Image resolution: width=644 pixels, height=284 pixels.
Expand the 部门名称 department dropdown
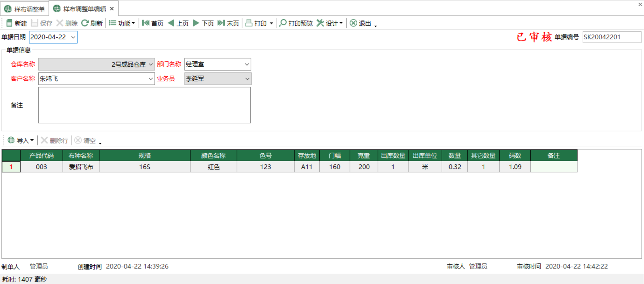pyautogui.click(x=247, y=64)
